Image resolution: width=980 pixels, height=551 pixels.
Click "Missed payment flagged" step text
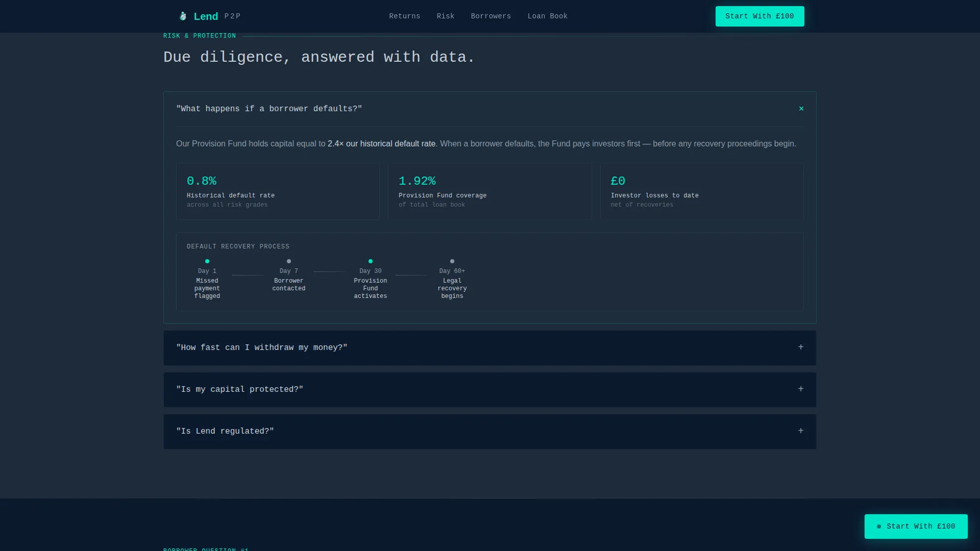click(x=207, y=288)
